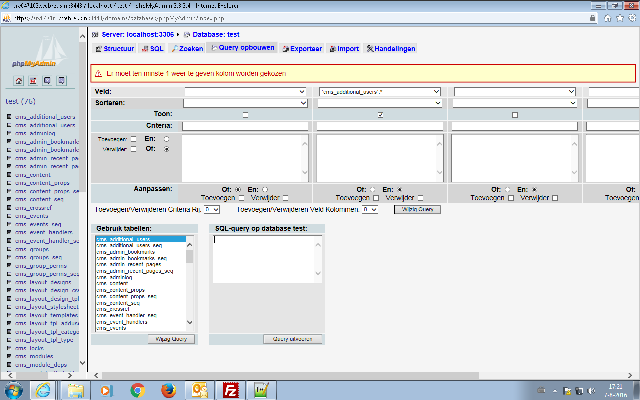This screenshot has width=640, height=400.
Task: Go to the Exporteer tab
Action: click(301, 47)
